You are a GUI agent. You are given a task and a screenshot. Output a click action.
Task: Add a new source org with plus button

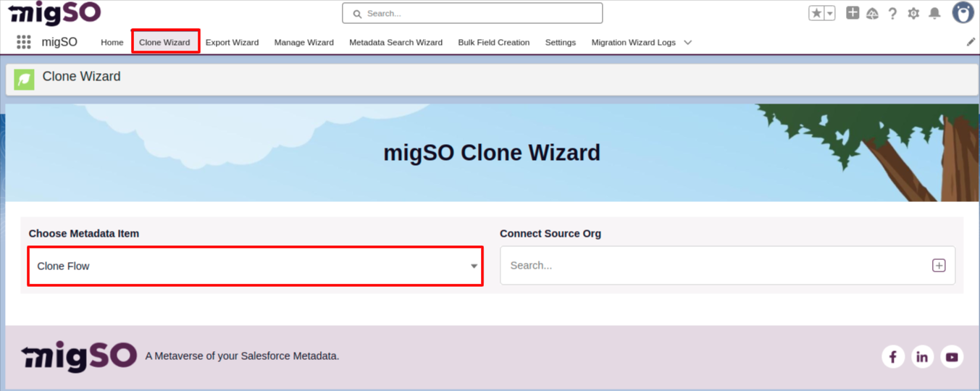938,266
